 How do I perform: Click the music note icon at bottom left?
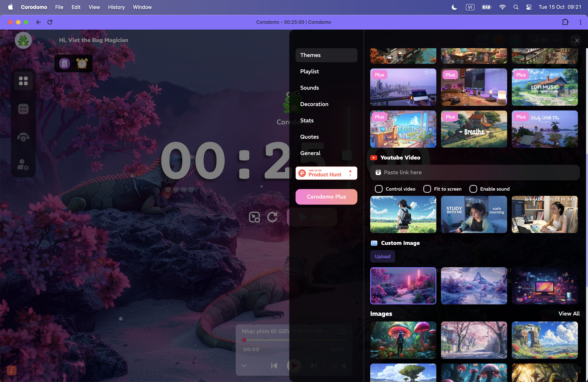(x=12, y=370)
